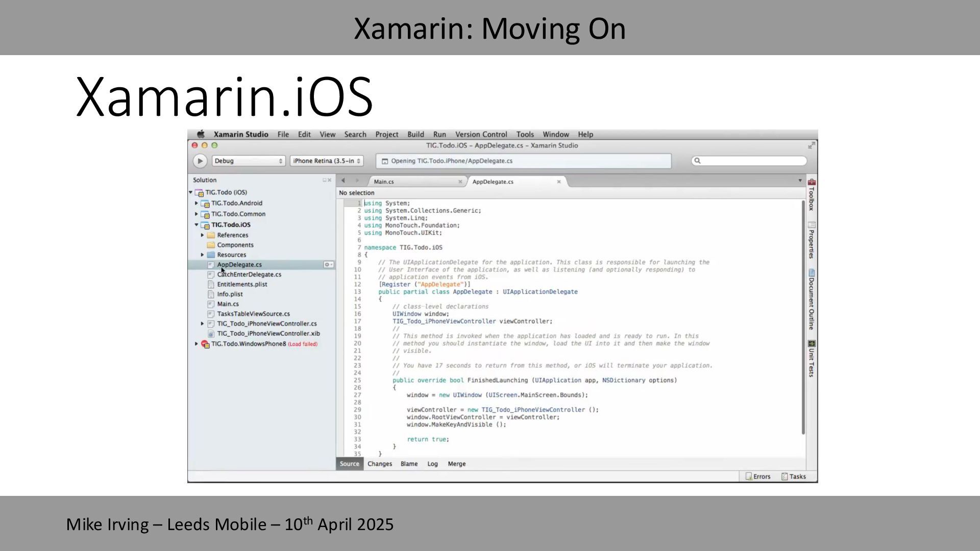The image size is (980, 551).
Task: Open the Unit Tests side panel
Action: (x=812, y=359)
